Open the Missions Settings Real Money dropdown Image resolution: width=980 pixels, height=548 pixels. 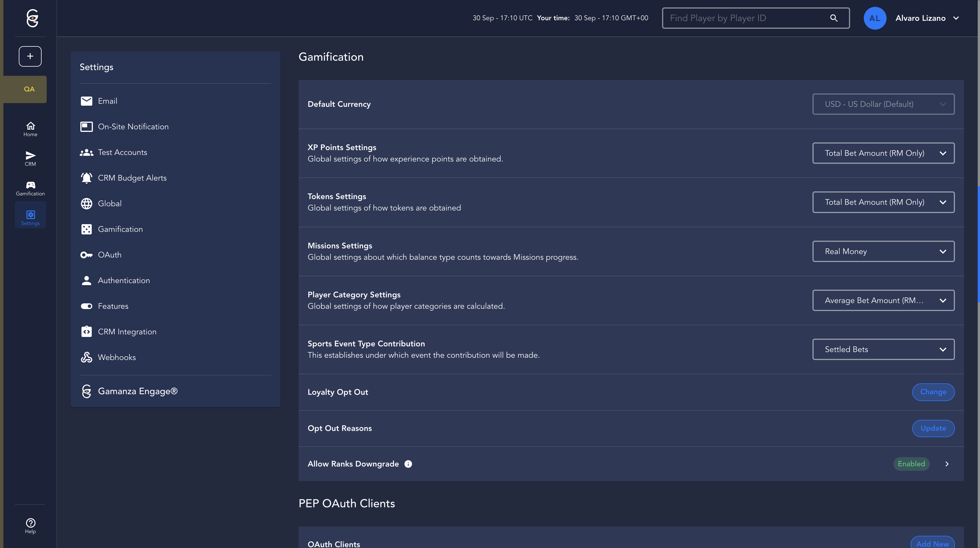tap(883, 251)
